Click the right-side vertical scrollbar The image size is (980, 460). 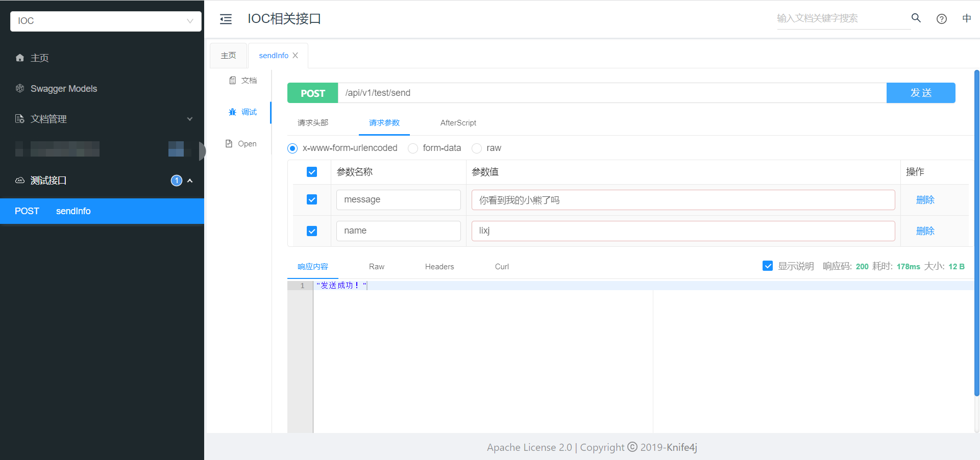[x=976, y=232]
